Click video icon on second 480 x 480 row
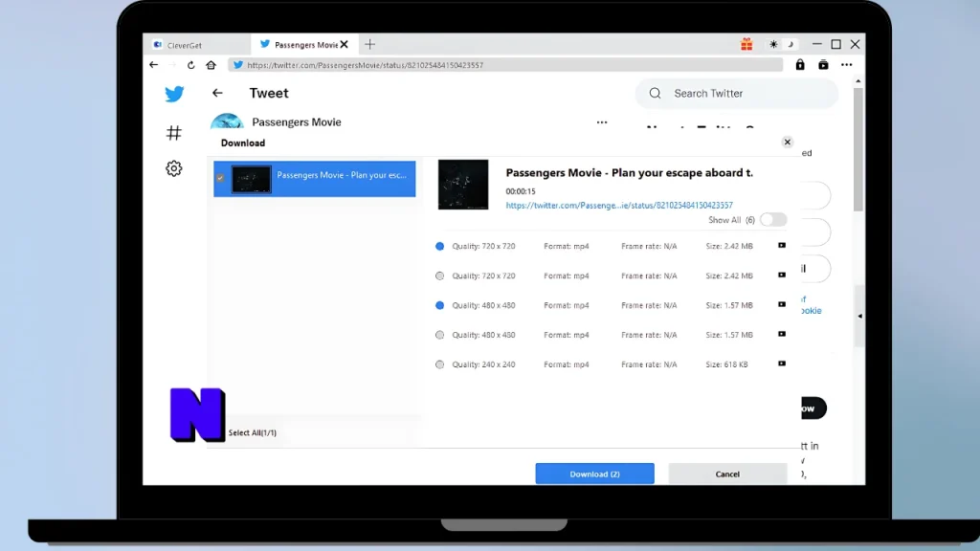This screenshot has width=980, height=551. coord(782,334)
